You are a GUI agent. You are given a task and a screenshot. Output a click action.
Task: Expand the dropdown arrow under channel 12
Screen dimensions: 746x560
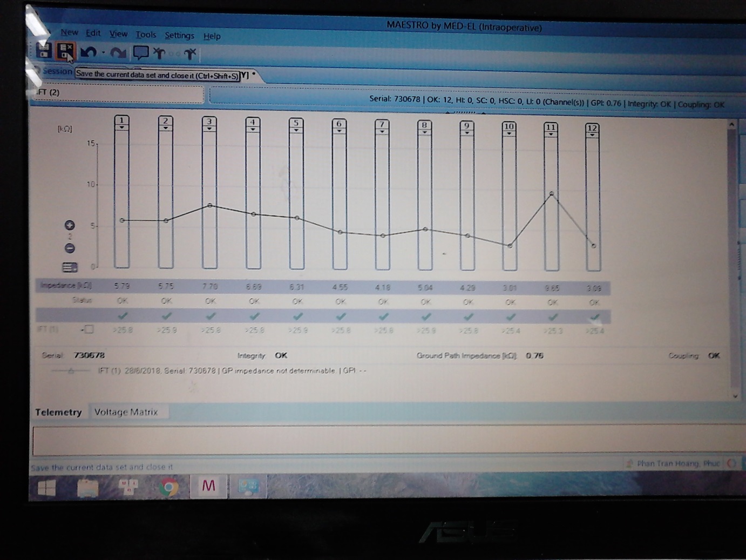point(592,135)
